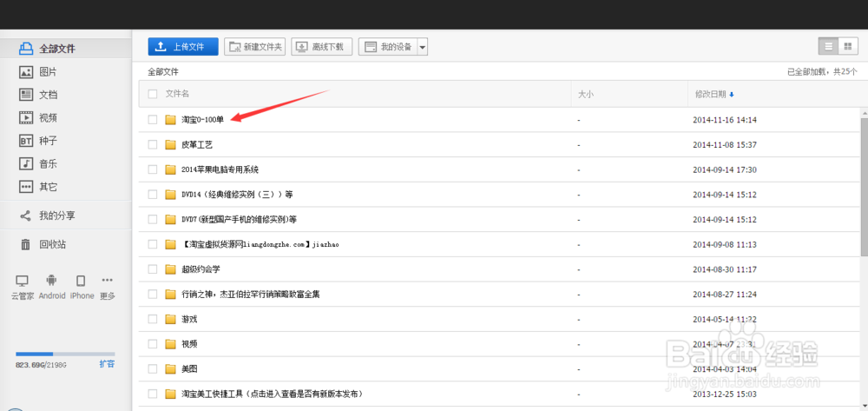Click the iPhone client icon
868x411 pixels.
[81, 281]
